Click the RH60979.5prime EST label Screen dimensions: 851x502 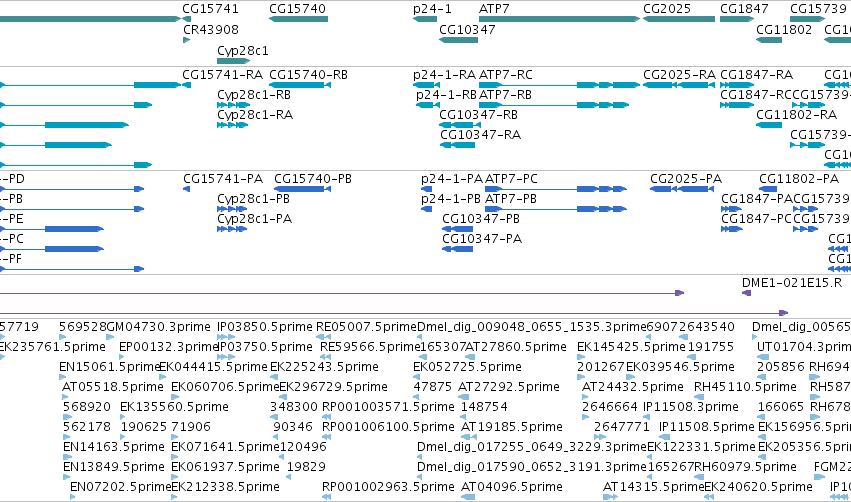coord(745,467)
